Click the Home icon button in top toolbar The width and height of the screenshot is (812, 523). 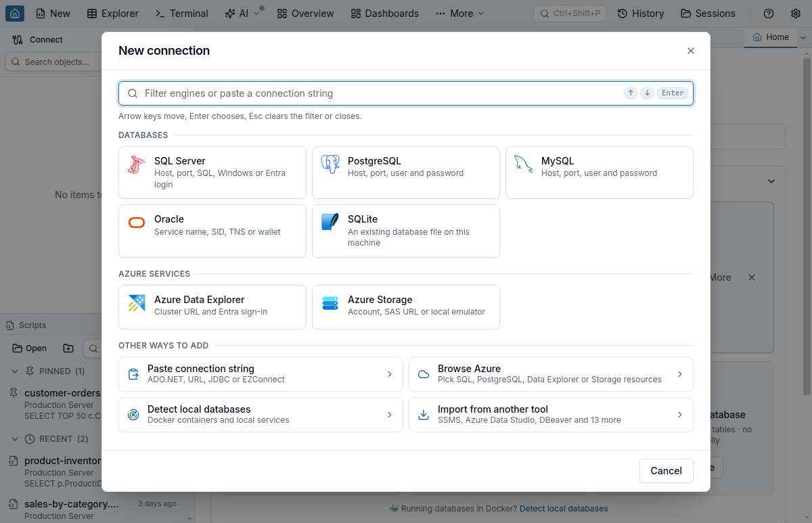(15, 14)
